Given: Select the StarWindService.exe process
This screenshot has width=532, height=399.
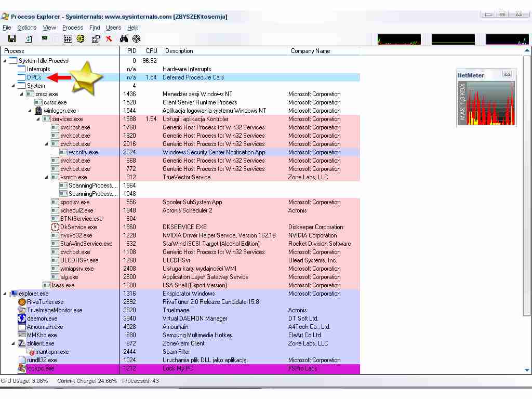Looking at the screenshot, I should point(180,244).
